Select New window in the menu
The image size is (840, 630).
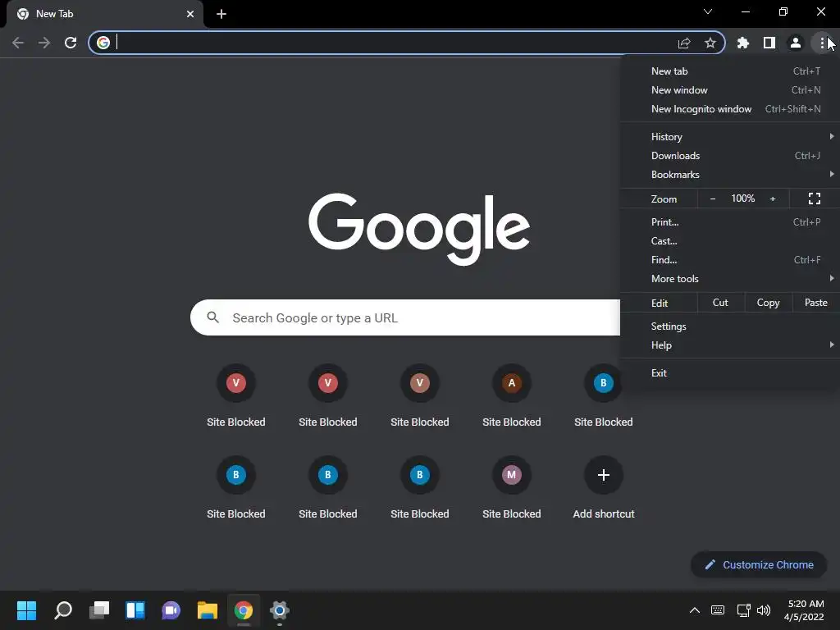[x=730, y=90]
